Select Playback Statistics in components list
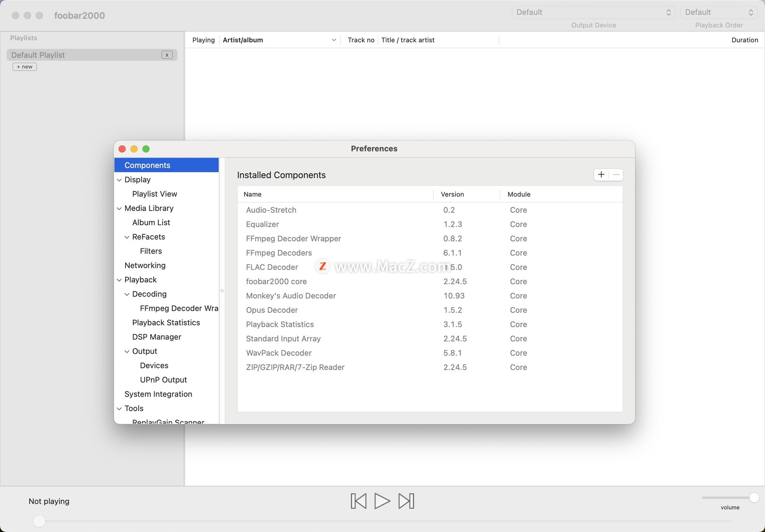Viewport: 765px width, 532px height. tap(430, 324)
